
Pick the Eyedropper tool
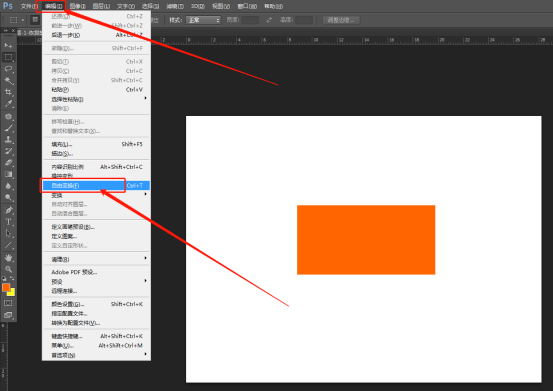(8, 104)
